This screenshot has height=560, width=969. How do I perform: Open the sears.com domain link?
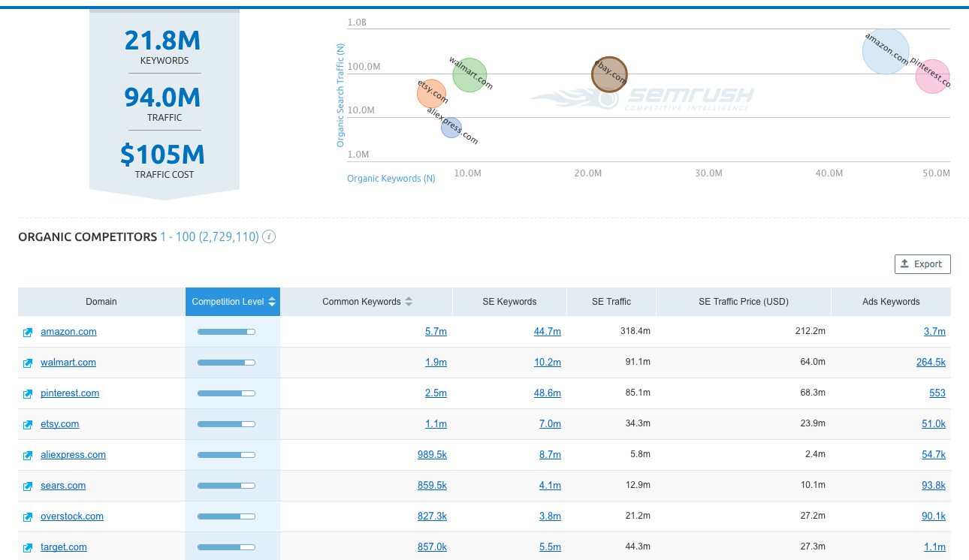[63, 486]
